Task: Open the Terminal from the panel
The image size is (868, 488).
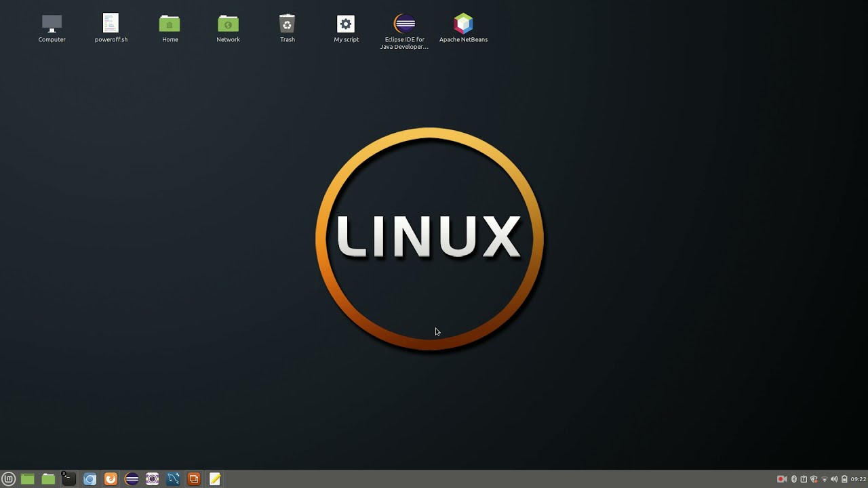Action: pos(68,479)
